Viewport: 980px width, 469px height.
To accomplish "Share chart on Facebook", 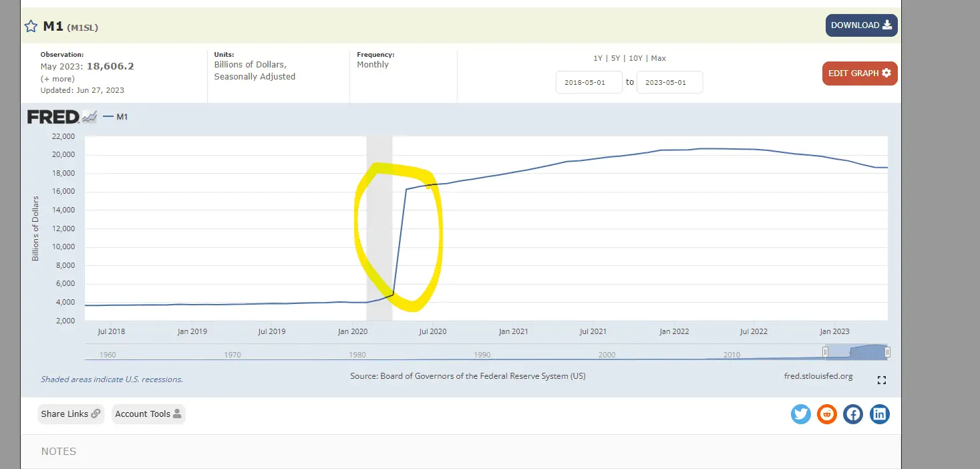I will [853, 414].
